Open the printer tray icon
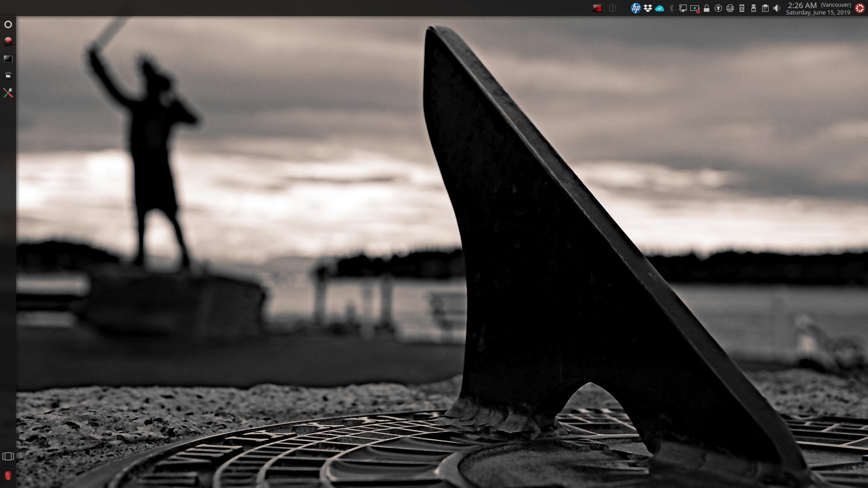The height and width of the screenshot is (488, 868). 730,8
